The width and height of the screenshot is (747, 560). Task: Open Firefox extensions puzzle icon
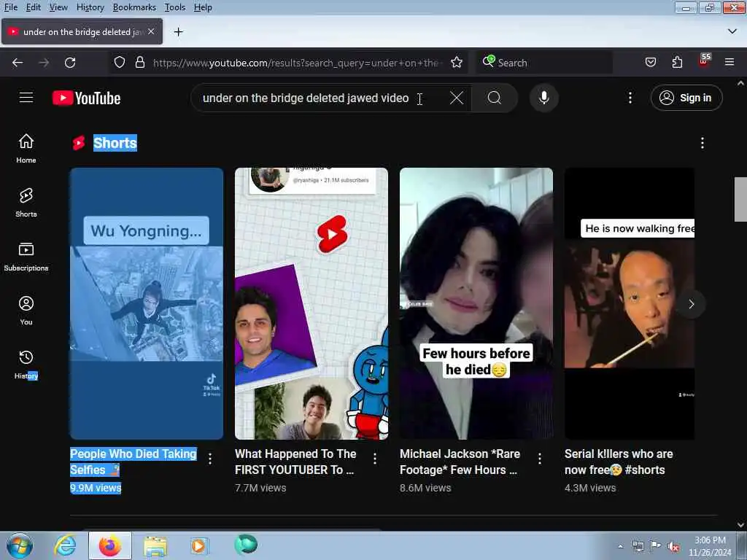point(677,63)
